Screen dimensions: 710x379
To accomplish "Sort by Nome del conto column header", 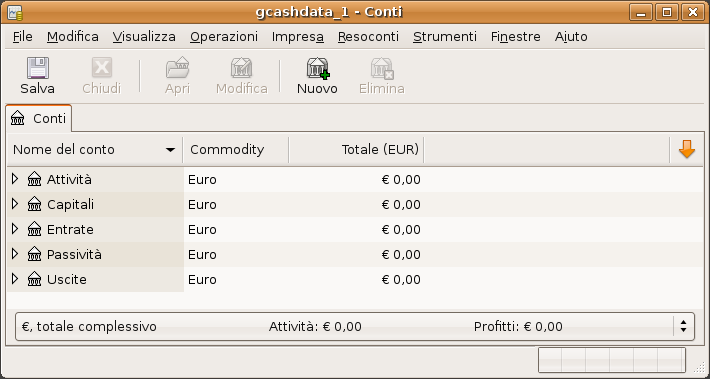I will click(x=95, y=150).
